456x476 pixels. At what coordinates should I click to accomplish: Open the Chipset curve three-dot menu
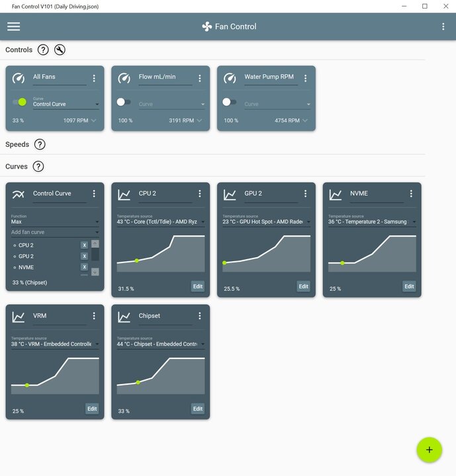pyautogui.click(x=200, y=316)
